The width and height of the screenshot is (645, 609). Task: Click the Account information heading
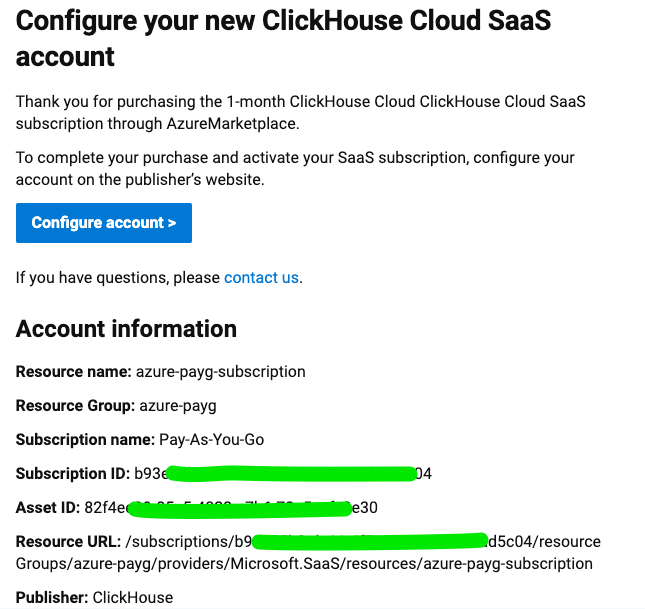(x=126, y=329)
